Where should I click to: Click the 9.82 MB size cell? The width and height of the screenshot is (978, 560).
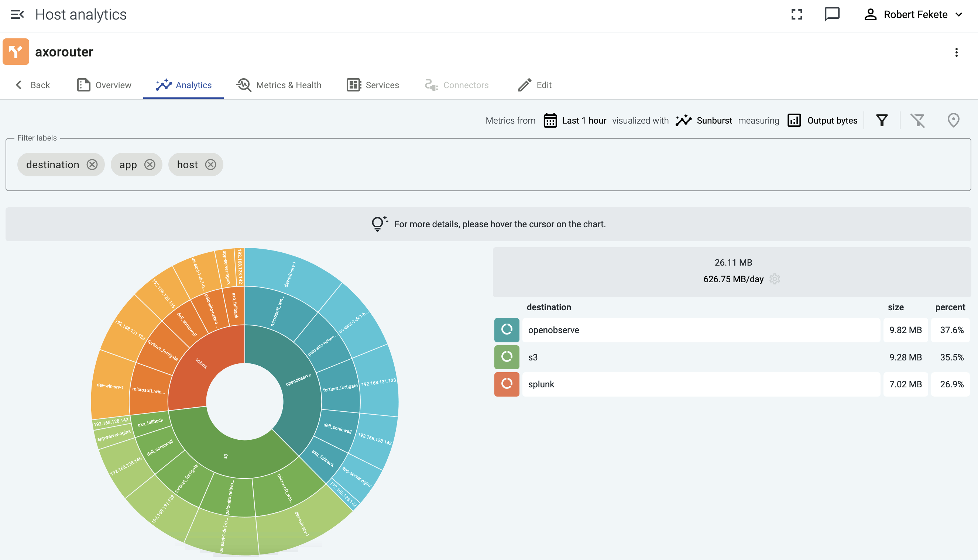coord(905,330)
